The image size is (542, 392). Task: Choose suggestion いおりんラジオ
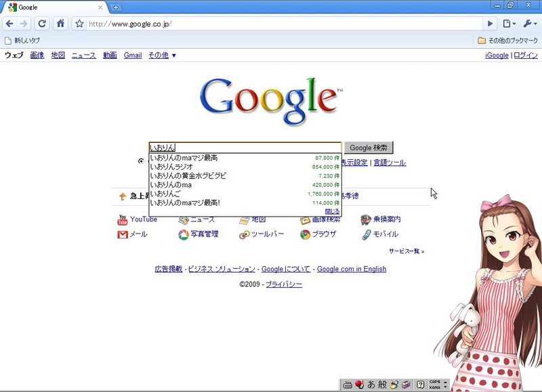245,167
